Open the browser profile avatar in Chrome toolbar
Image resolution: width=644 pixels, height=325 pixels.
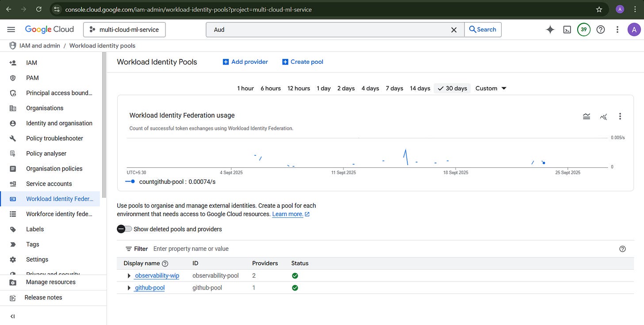point(620,9)
